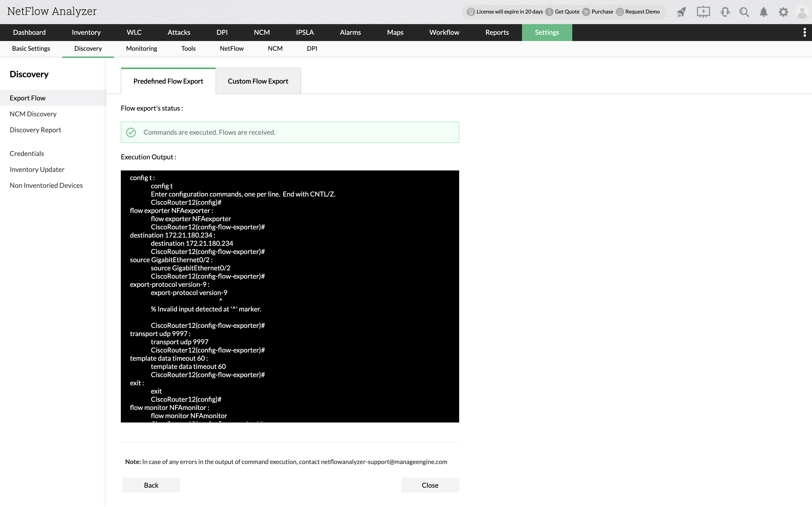Screen dimensions: 812x507
Task: Open the NetFlow settings sub-tab
Action: coord(232,49)
